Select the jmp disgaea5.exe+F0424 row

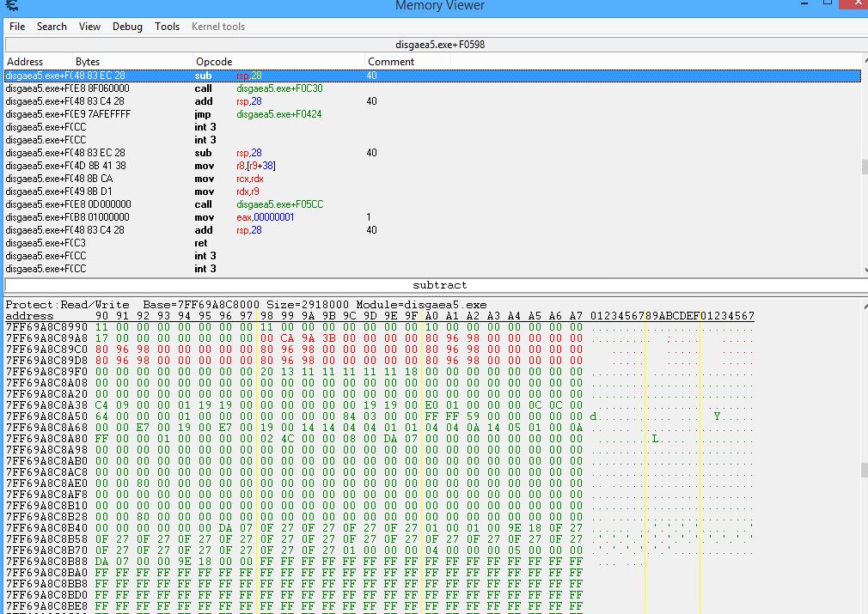click(x=433, y=114)
